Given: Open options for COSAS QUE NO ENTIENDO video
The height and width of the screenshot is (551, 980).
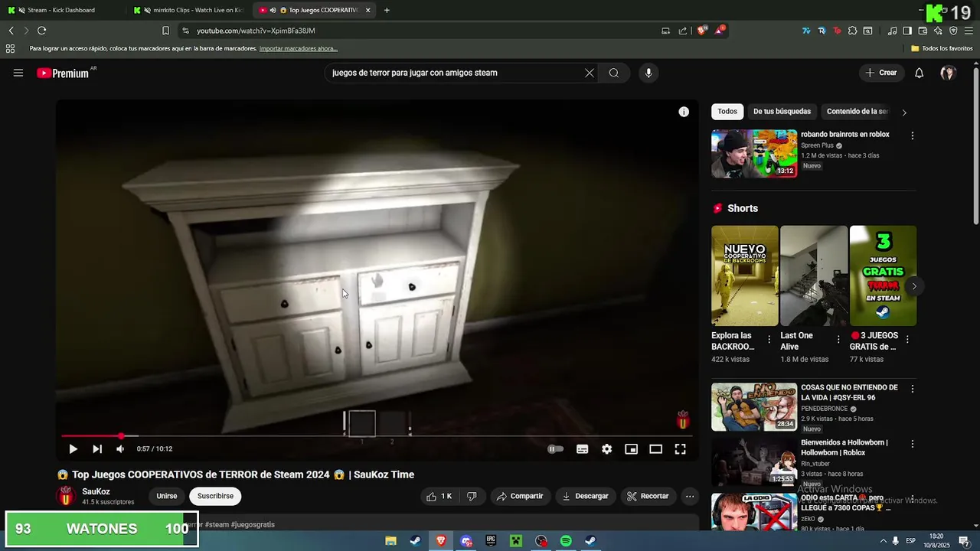Looking at the screenshot, I should [x=912, y=389].
